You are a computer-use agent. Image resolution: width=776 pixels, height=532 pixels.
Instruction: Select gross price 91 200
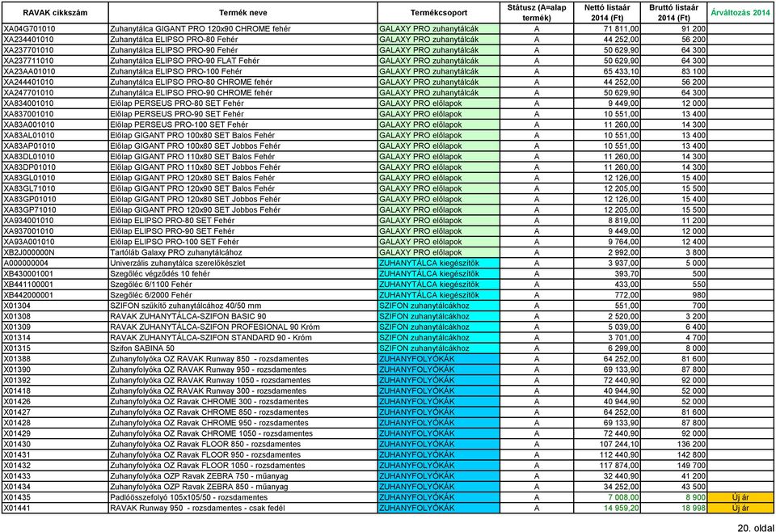[x=673, y=29]
